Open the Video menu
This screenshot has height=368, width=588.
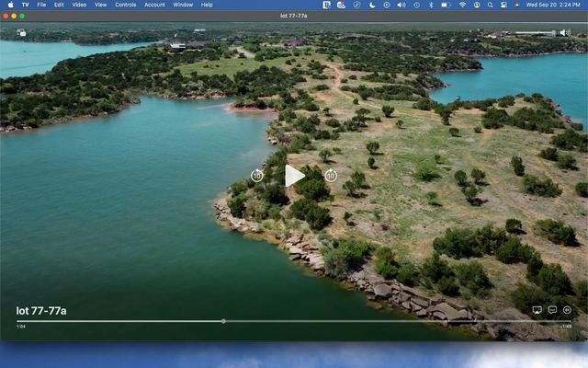click(79, 5)
